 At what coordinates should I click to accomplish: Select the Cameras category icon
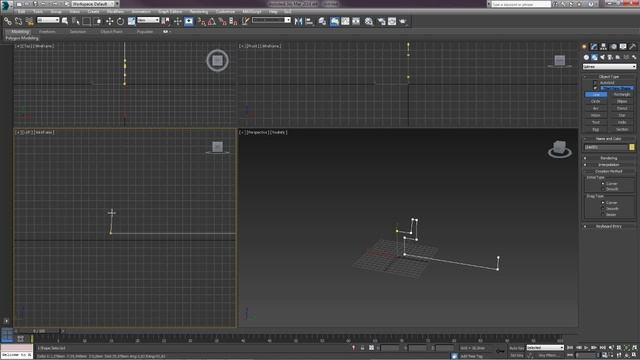tap(610, 57)
